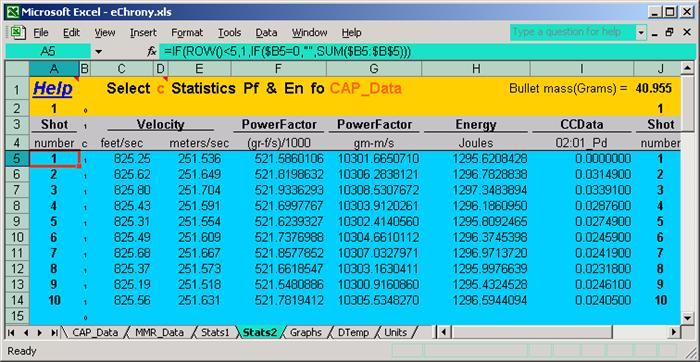Open the Help link in cell A1
This screenshot has height=362, width=700.
click(x=52, y=88)
